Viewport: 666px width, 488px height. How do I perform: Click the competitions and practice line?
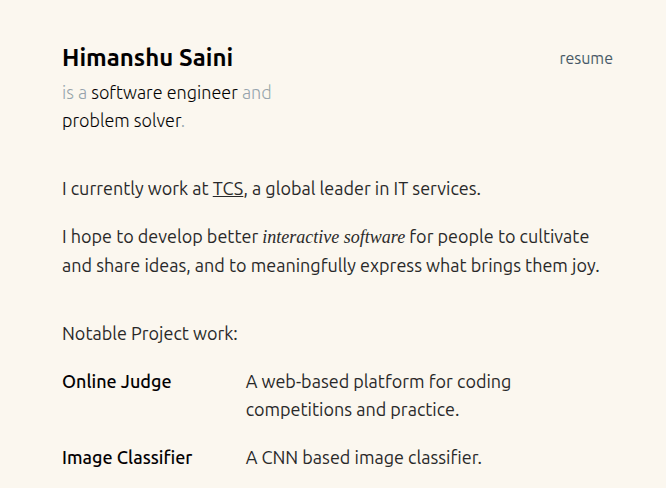pos(353,410)
